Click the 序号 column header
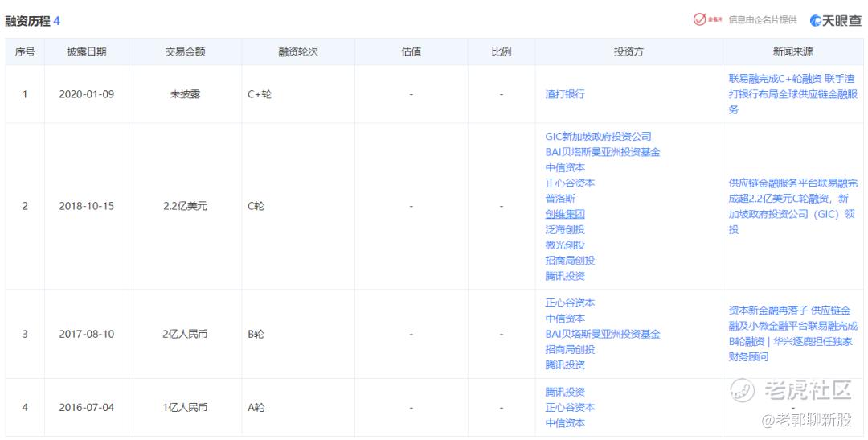Image resolution: width=868 pixels, height=440 pixels. (x=25, y=51)
